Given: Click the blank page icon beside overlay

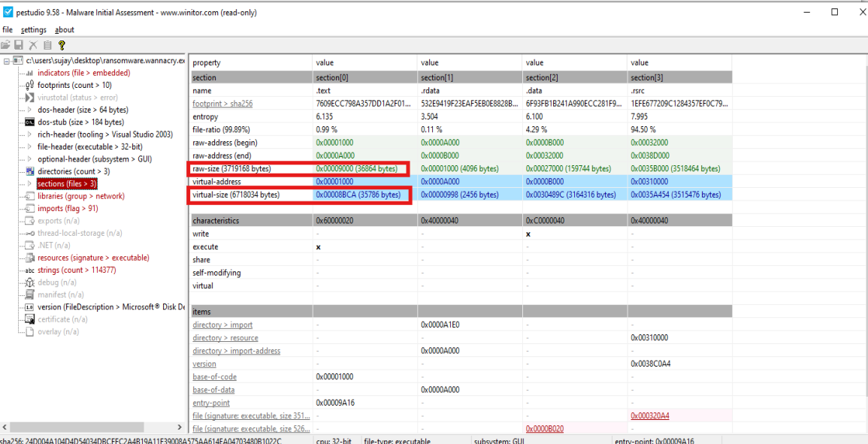Looking at the screenshot, I should tap(30, 331).
